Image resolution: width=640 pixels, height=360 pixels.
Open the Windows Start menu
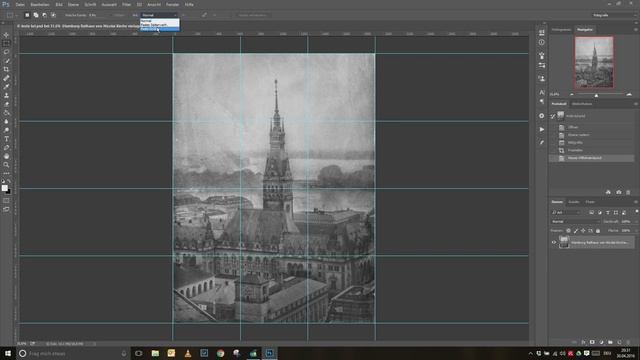[x=7, y=353]
